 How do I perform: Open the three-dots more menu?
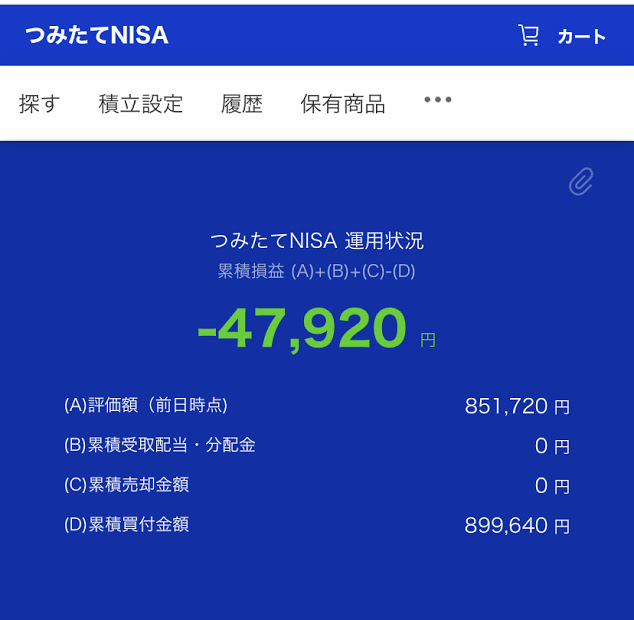click(x=437, y=99)
